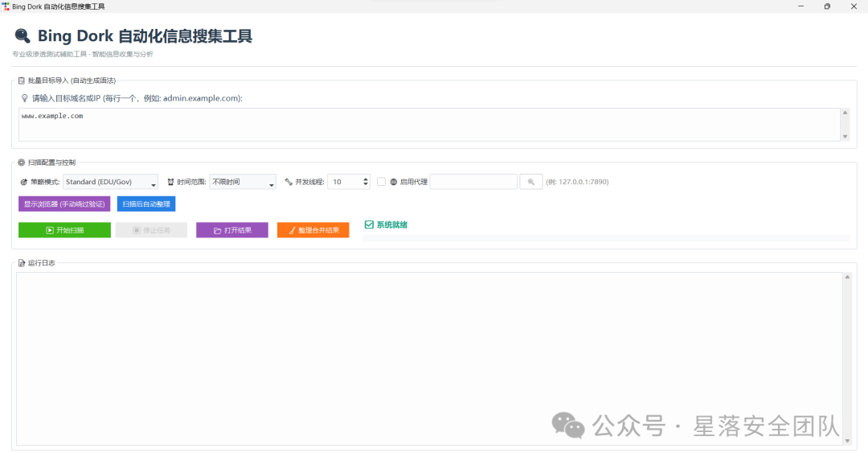Click the green check icon beside 系统就绪
This screenshot has height=461, width=868.
(x=369, y=224)
